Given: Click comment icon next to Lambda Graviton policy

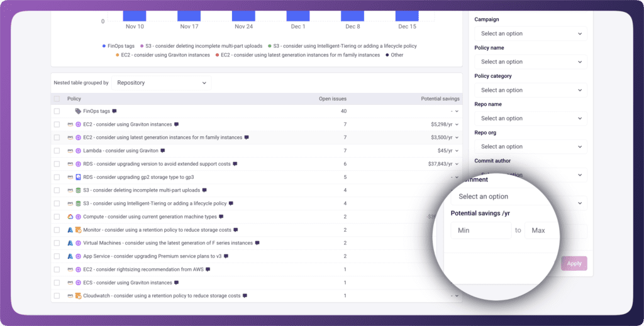Looking at the screenshot, I should point(162,151).
